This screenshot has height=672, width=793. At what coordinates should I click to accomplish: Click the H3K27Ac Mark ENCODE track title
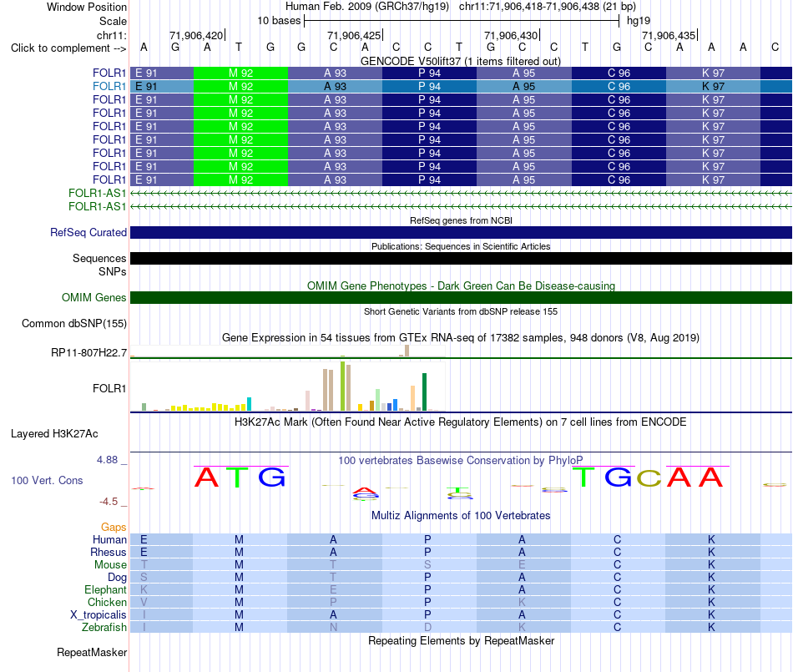[461, 422]
